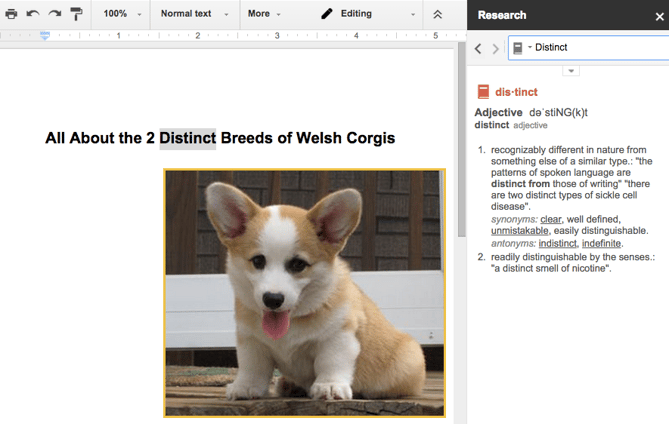The image size is (669, 424).
Task: Go forward in Research pane
Action: click(x=496, y=48)
